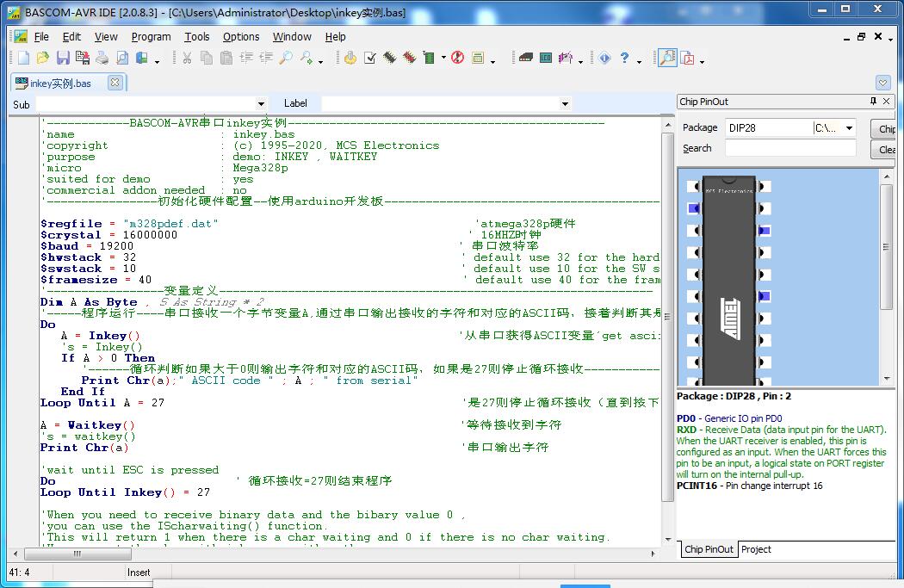Viewport: 904px width, 588px height.
Task: Click the Insert mode status indicator
Action: tap(139, 573)
